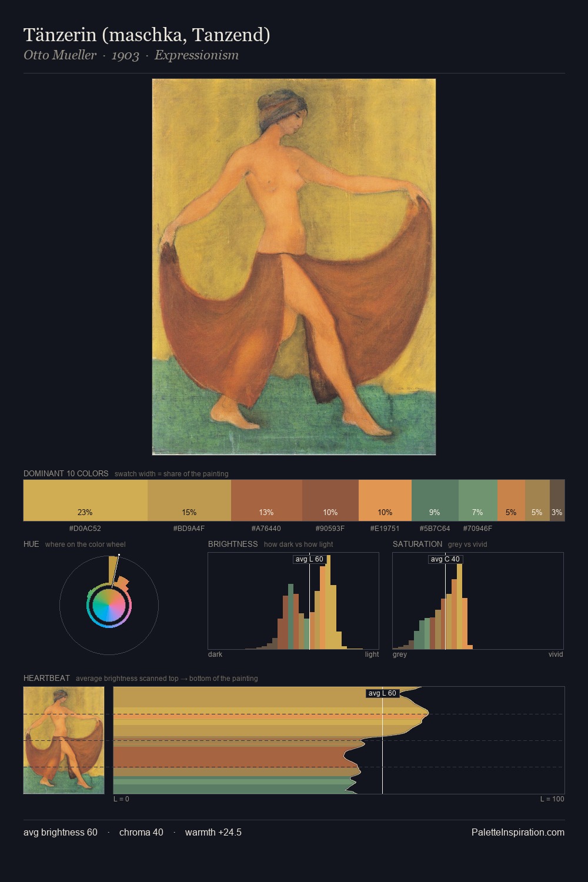Click the avg C 40 saturation label
Image resolution: width=588 pixels, height=882 pixels.
pyautogui.click(x=445, y=559)
